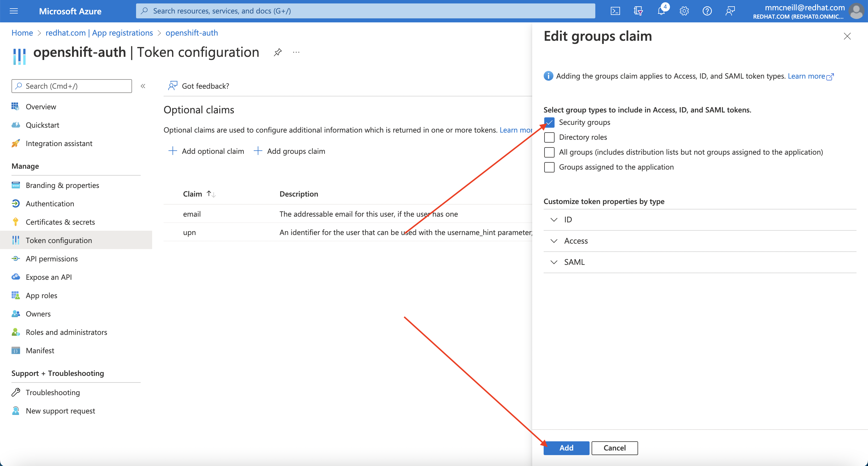Open the App registrations breadcrumb link

(99, 33)
